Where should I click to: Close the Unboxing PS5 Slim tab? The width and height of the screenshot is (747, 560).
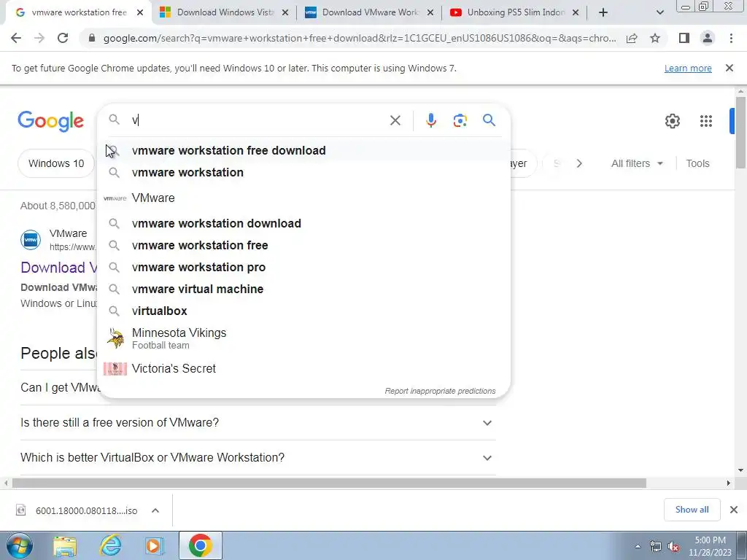point(576,12)
